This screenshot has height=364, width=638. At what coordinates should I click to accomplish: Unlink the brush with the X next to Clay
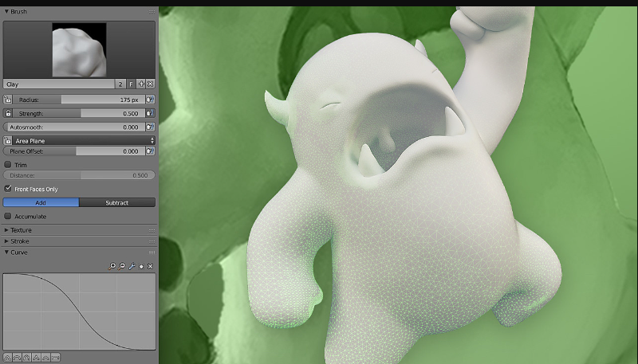click(x=150, y=84)
